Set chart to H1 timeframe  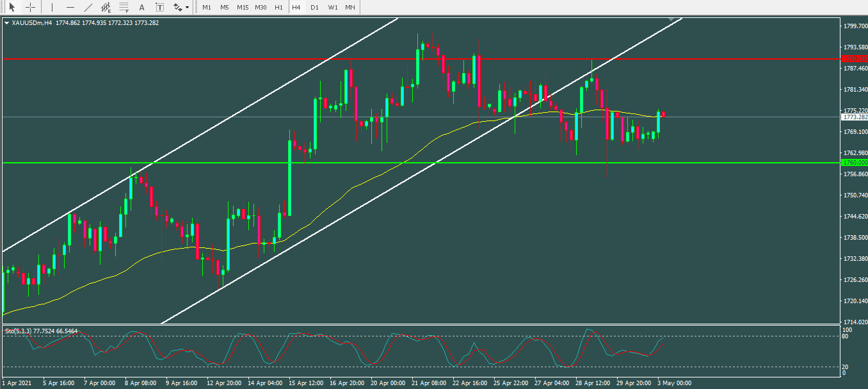[x=278, y=7]
